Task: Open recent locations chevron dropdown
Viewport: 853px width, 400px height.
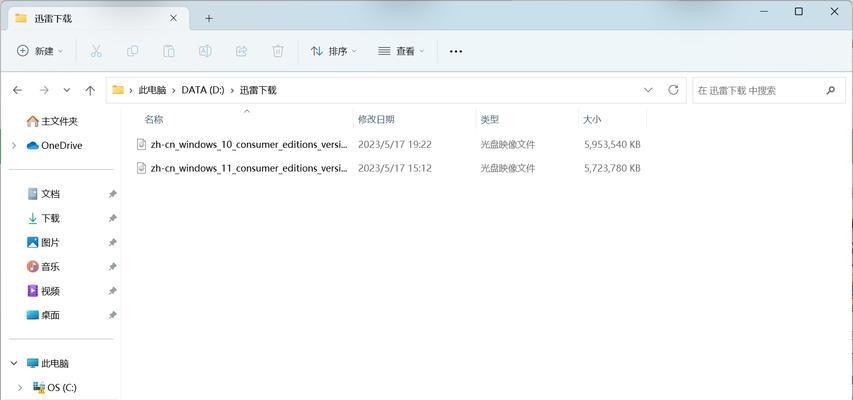Action: (x=67, y=90)
